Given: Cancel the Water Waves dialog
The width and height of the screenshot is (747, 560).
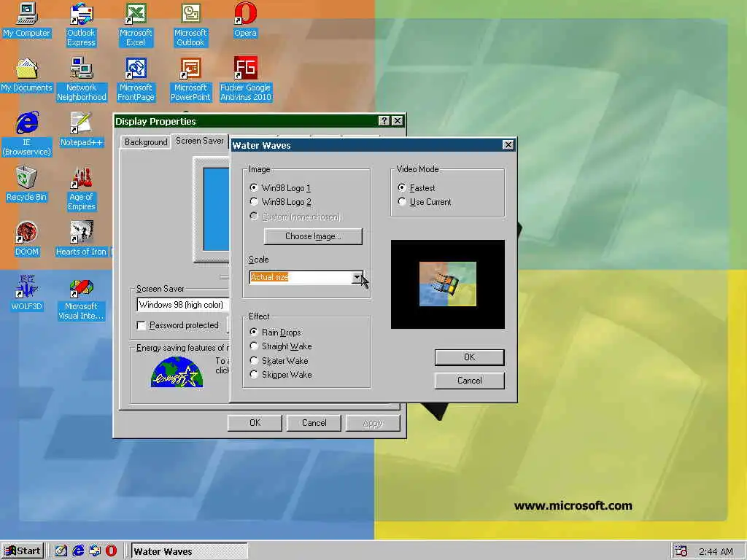Looking at the screenshot, I should (x=469, y=381).
